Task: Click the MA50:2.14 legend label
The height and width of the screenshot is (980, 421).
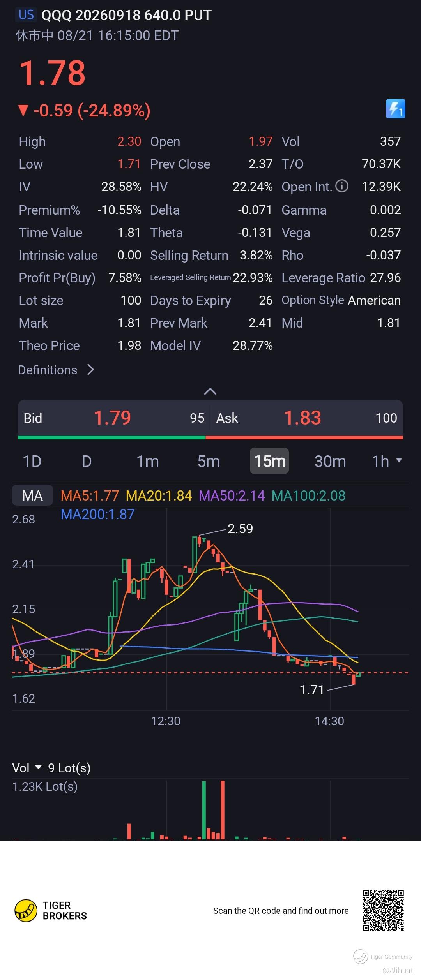Action: (x=232, y=495)
